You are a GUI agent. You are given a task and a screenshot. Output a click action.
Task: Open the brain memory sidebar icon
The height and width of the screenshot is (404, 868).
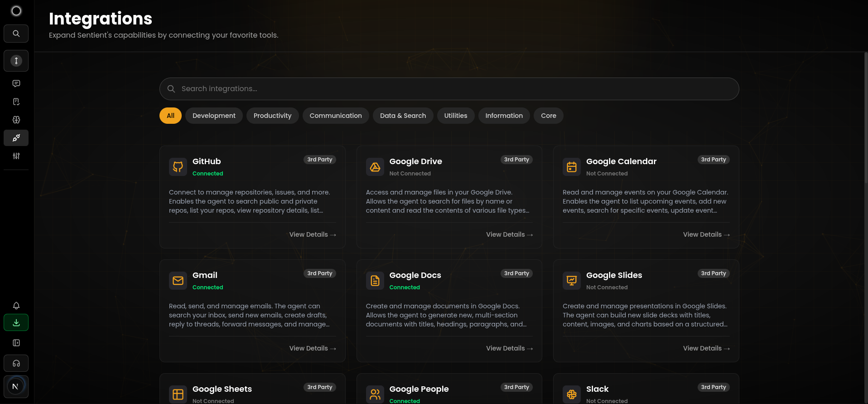16,120
